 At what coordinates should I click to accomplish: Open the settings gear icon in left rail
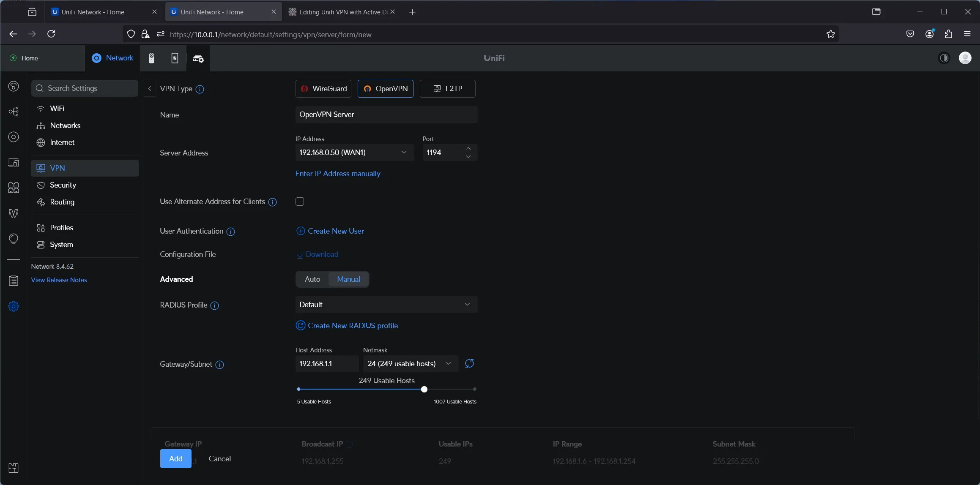(14, 306)
